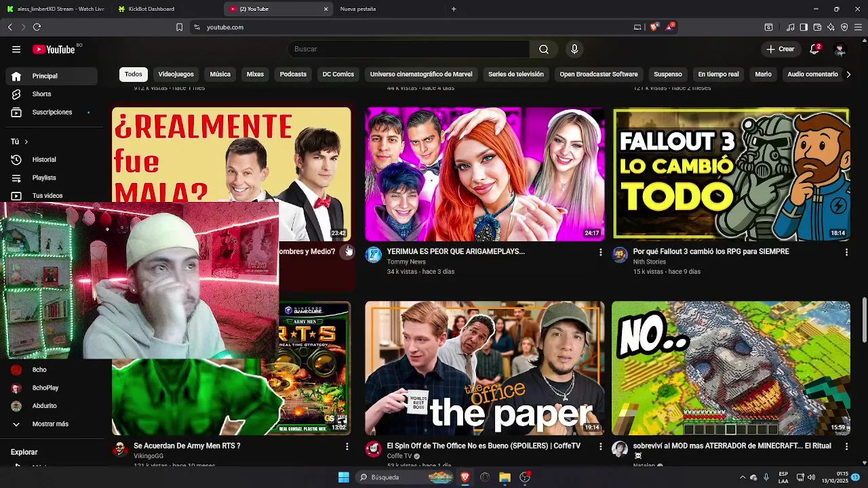Click the Crear button

[780, 49]
